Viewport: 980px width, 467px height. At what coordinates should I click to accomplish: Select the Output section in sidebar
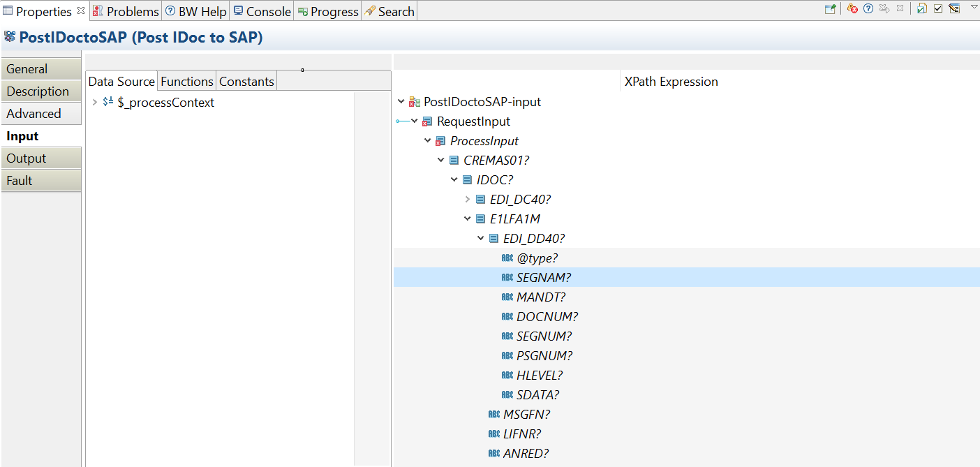pyautogui.click(x=27, y=158)
